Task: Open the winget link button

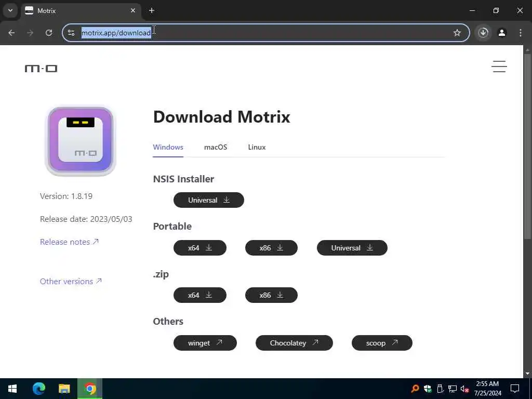Action: point(205,343)
